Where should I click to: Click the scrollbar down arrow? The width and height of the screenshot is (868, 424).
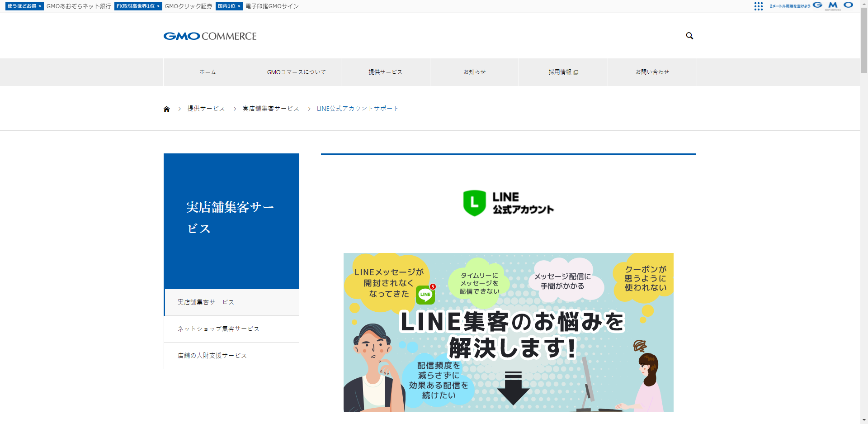[x=864, y=420]
